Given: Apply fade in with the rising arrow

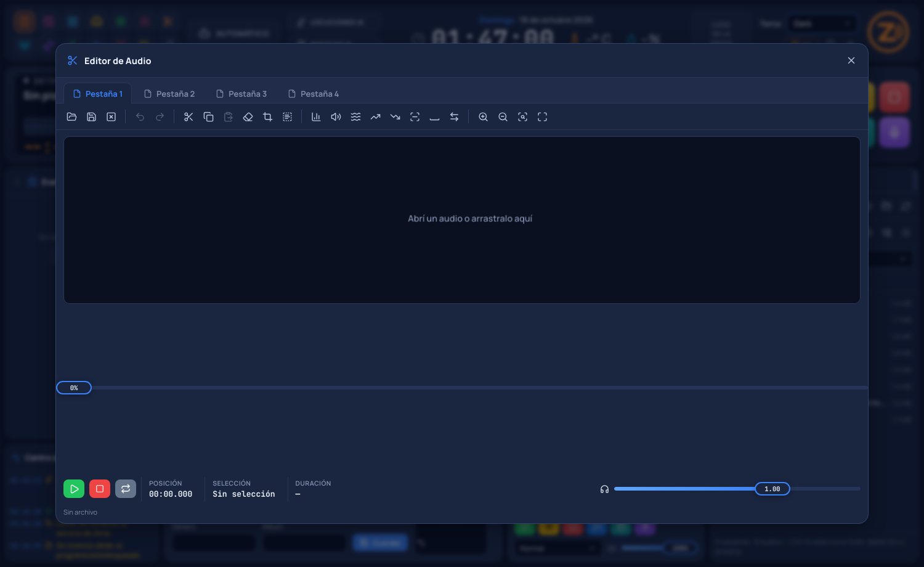Looking at the screenshot, I should click(x=375, y=117).
